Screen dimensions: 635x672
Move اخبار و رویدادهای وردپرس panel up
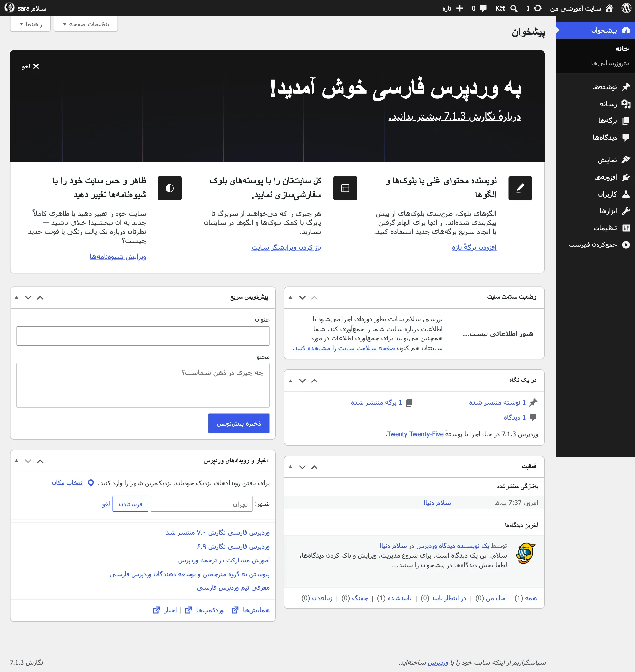40,461
